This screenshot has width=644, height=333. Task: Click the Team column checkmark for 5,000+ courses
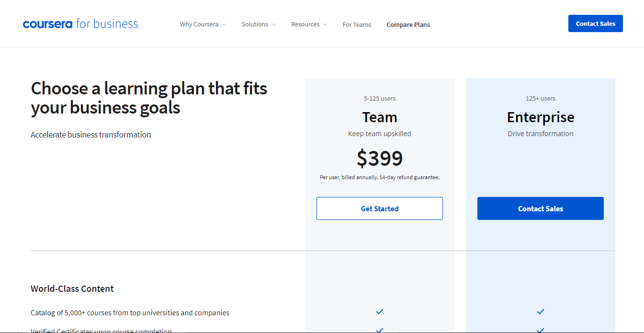380,312
